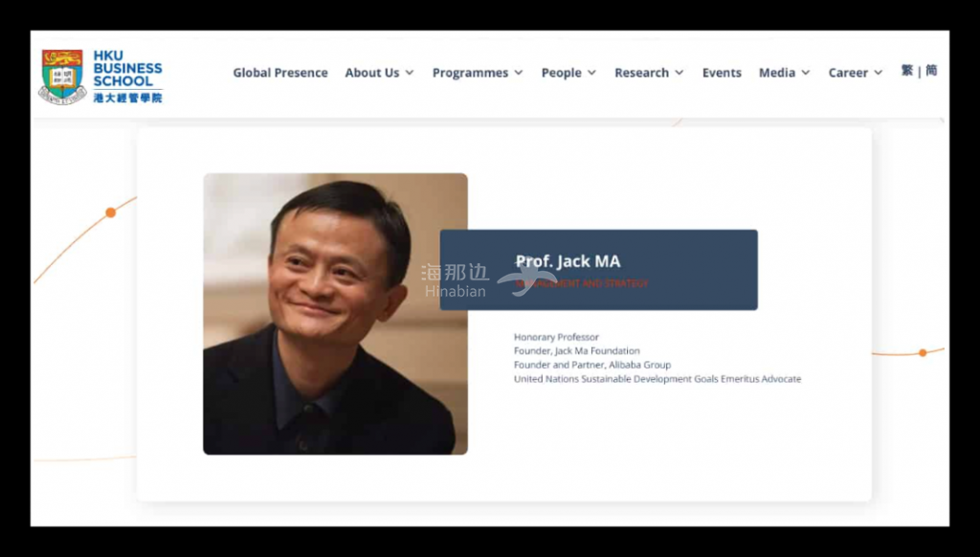This screenshot has height=557, width=980.
Task: Click the professor's profile photo
Action: point(335,313)
